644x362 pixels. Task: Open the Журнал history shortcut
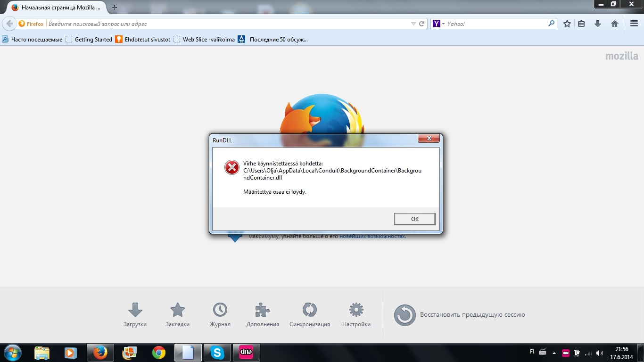point(220,314)
